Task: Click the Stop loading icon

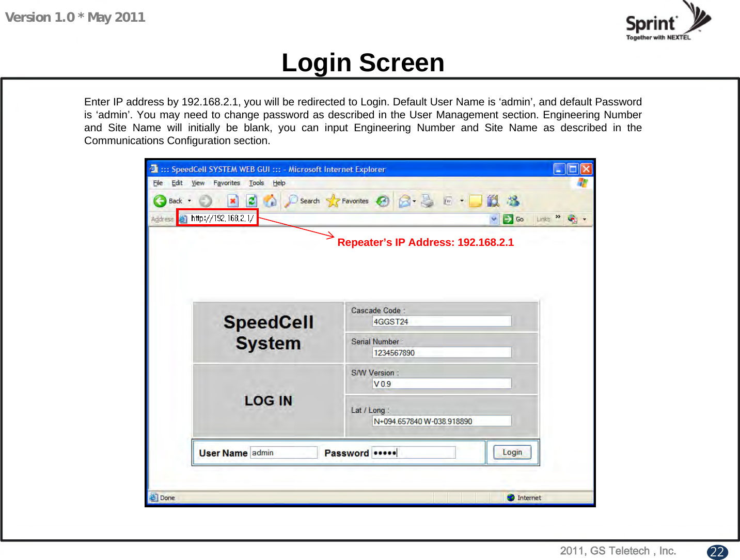Action: pos(233,201)
